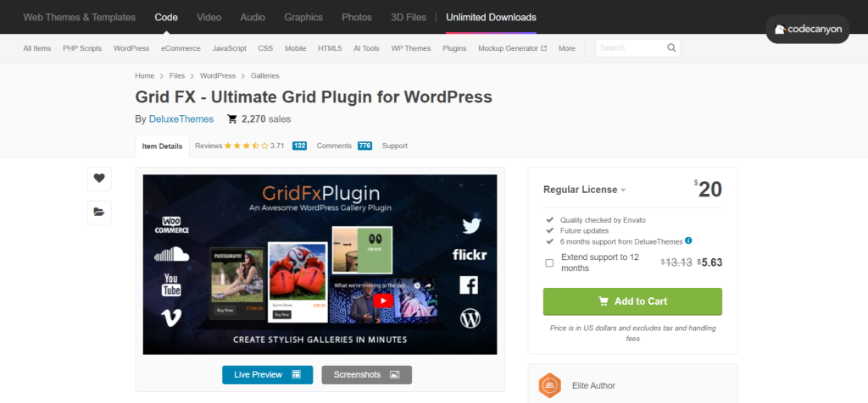Click WordPress in breadcrumb

pos(218,75)
